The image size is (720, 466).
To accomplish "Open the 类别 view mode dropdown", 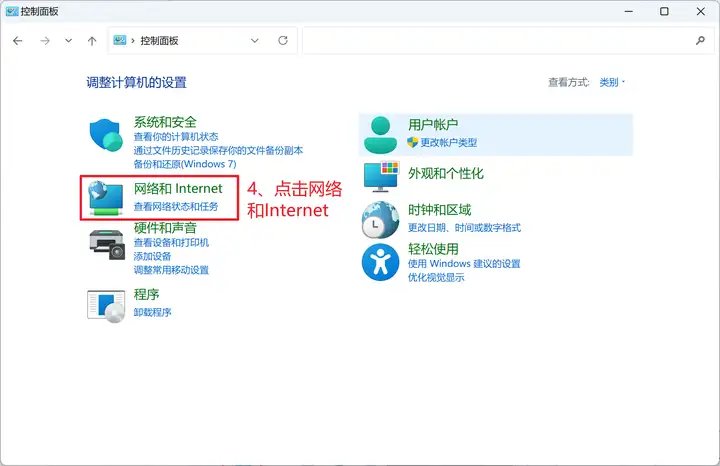I will pos(612,82).
